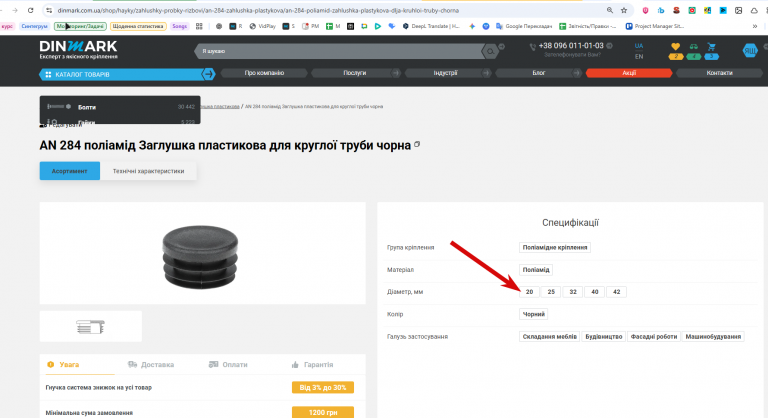Open the 'Оплати' info tab

click(228, 365)
